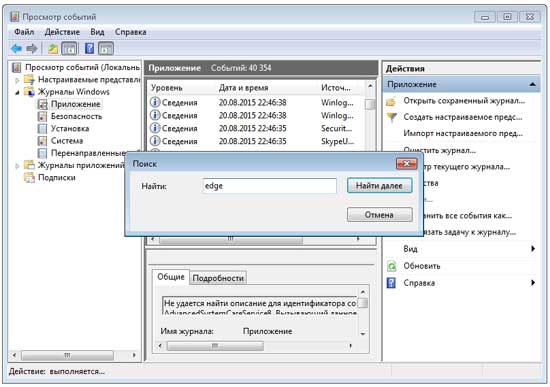Select the Система log icon
550x387 pixels.
point(42,141)
